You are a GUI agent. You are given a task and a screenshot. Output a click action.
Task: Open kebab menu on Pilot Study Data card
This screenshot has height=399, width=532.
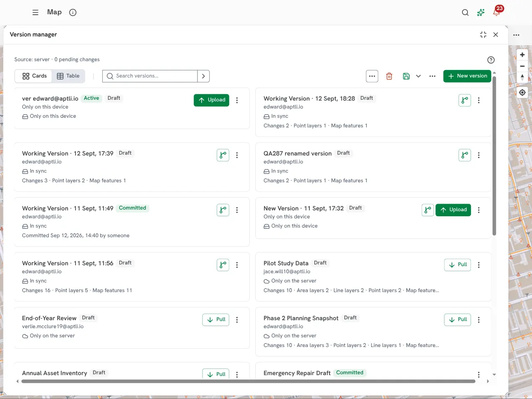[479, 265]
